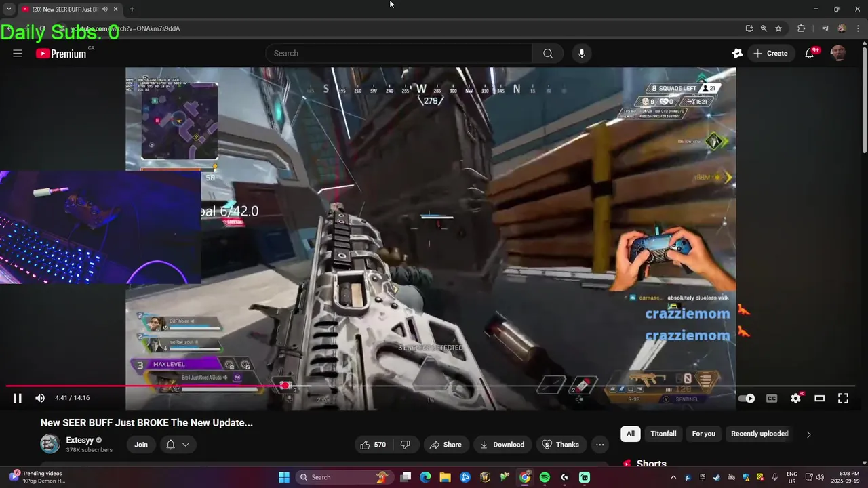This screenshot has height=488, width=868.
Task: Open Chrome extensions puzzle icon
Action: (801, 28)
